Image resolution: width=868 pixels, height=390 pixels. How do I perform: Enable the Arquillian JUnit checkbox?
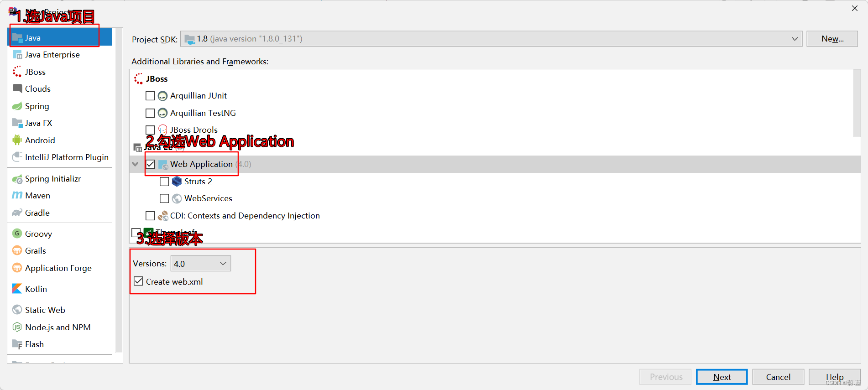point(150,96)
